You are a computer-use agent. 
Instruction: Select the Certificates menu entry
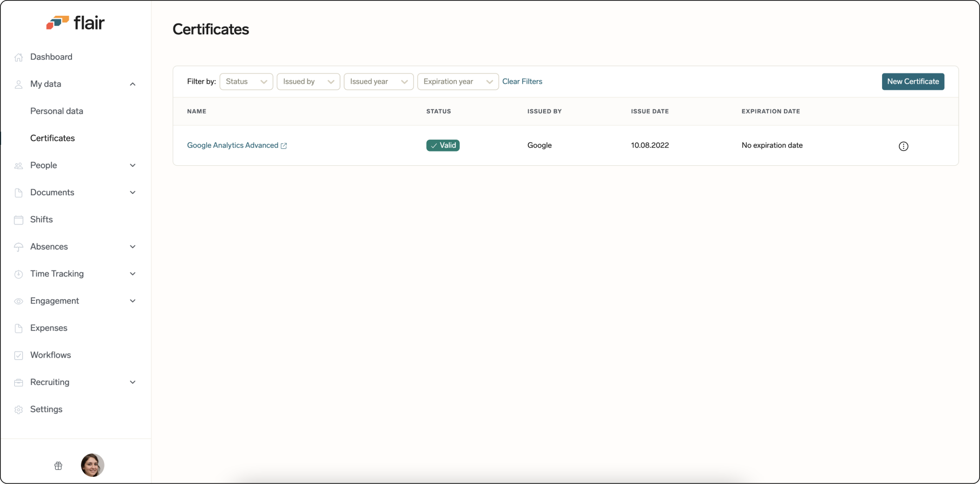pos(53,138)
